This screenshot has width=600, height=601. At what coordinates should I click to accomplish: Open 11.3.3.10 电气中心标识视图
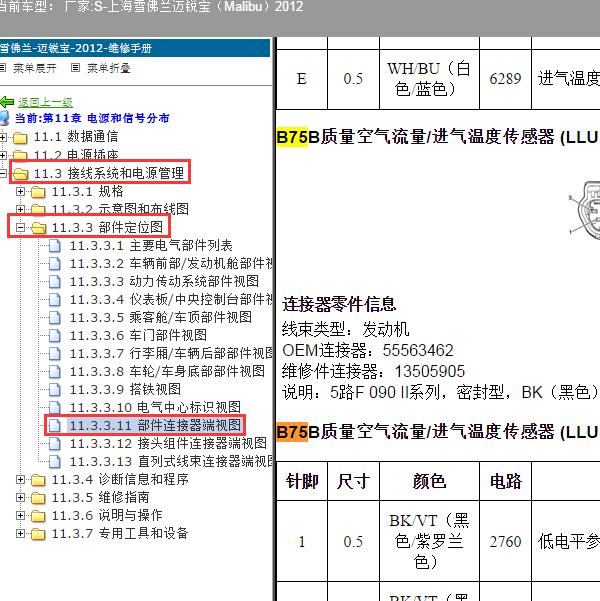point(155,407)
